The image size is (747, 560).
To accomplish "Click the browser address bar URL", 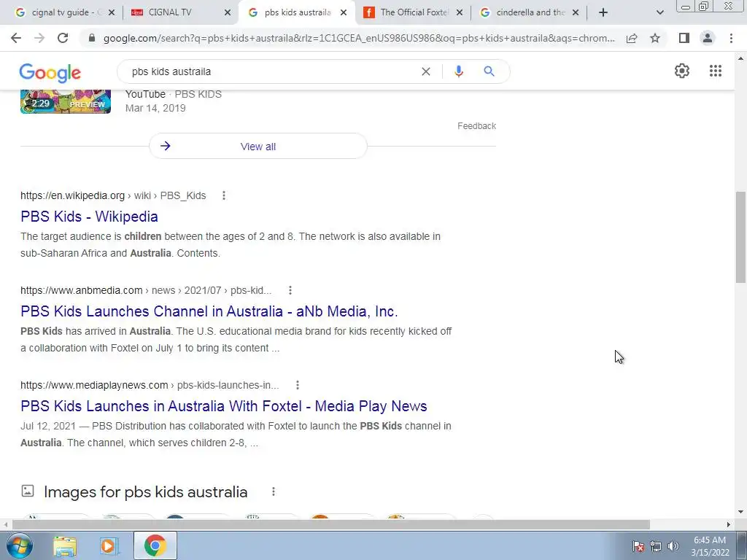I will [359, 38].
